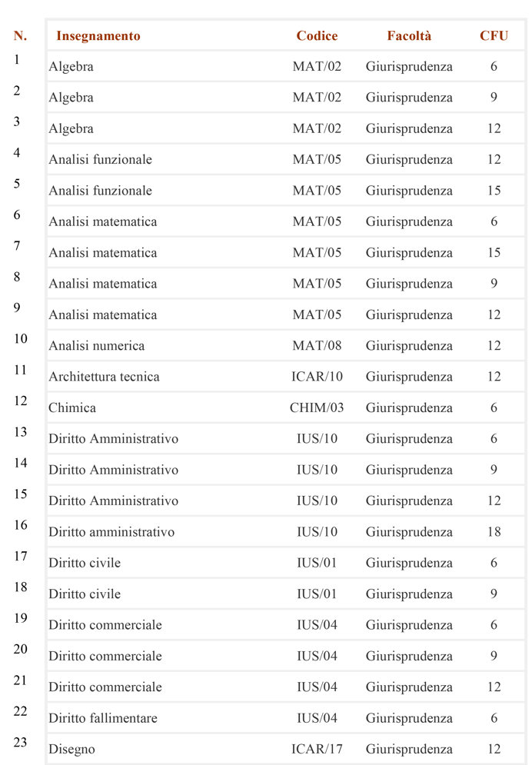Click the N. column header

20,35
